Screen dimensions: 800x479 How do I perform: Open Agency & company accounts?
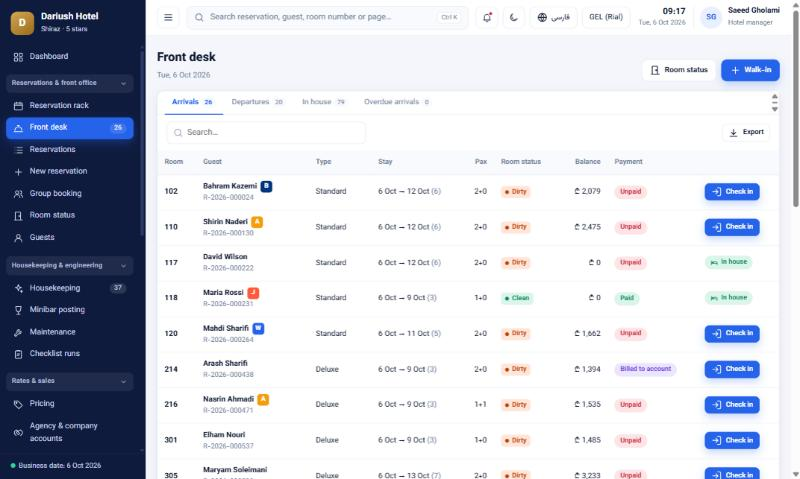coord(69,432)
